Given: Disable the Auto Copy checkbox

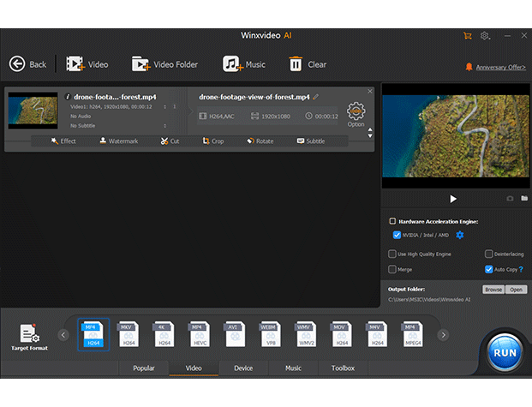Looking at the screenshot, I should (489, 269).
